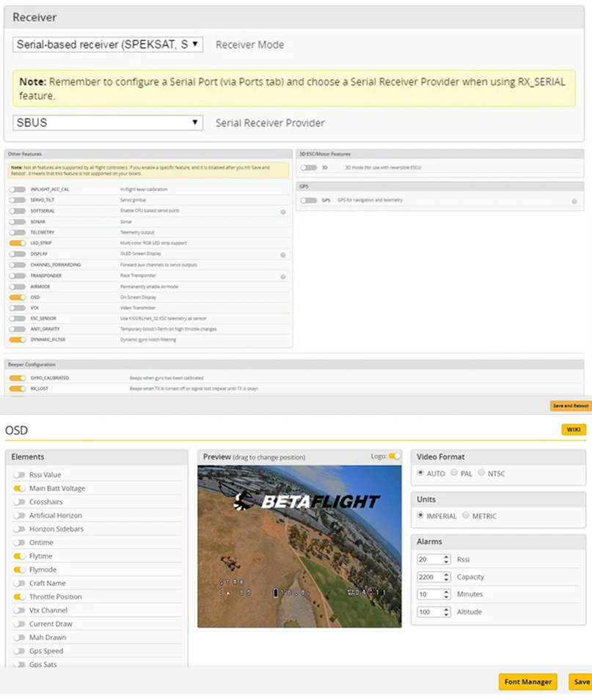Click the Rssi alarm value field
The height and width of the screenshot is (700, 592).
[434, 559]
